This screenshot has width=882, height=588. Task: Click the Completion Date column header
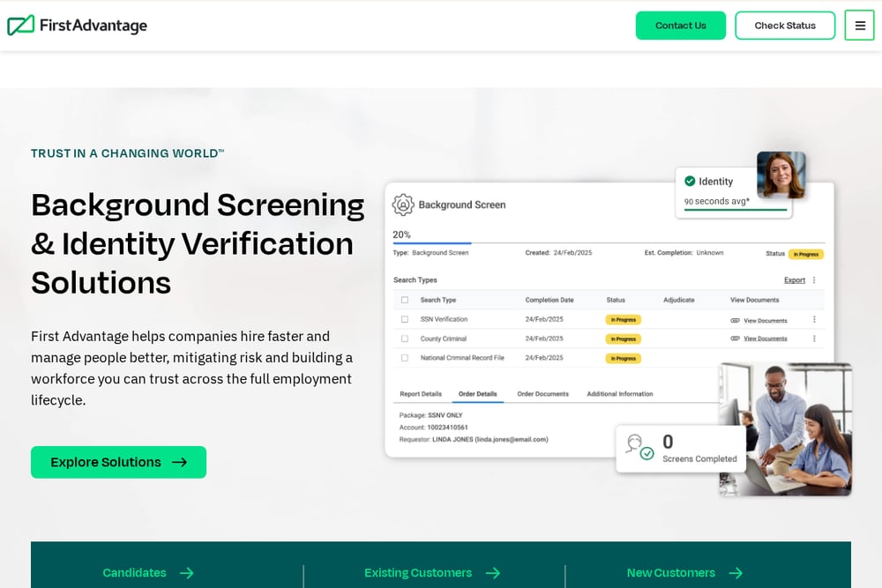pyautogui.click(x=549, y=300)
